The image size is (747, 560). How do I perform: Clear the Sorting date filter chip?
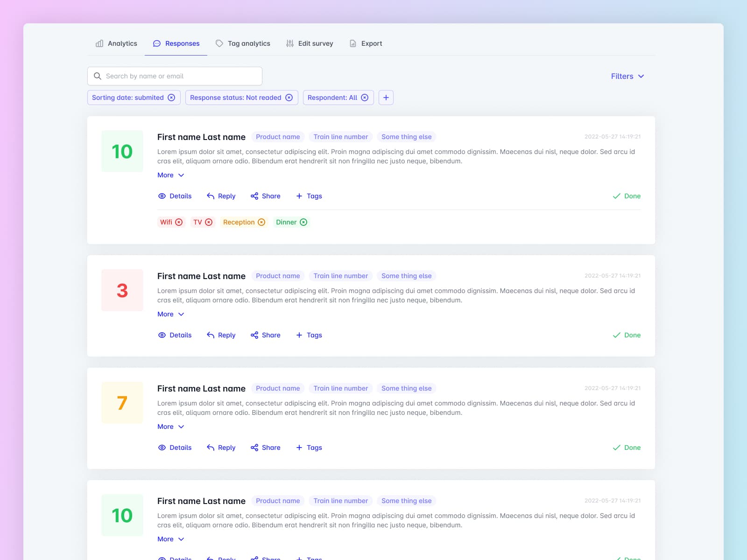[171, 98]
